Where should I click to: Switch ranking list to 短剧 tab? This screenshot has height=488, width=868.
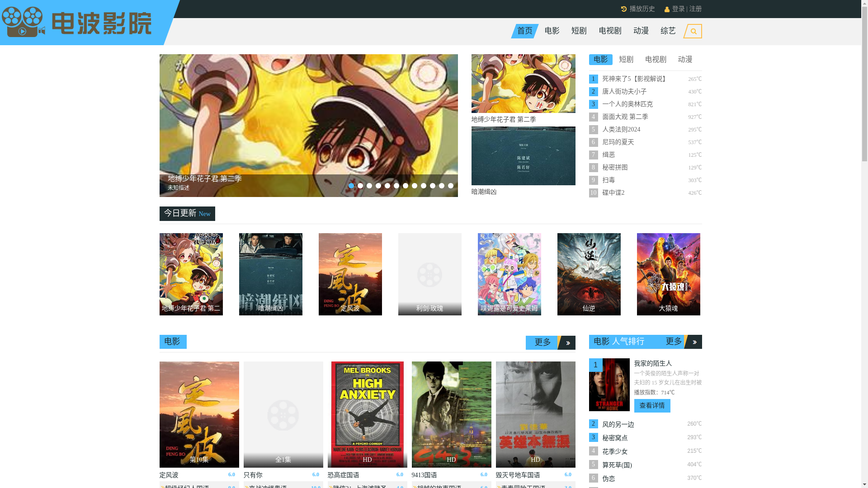(626, 60)
